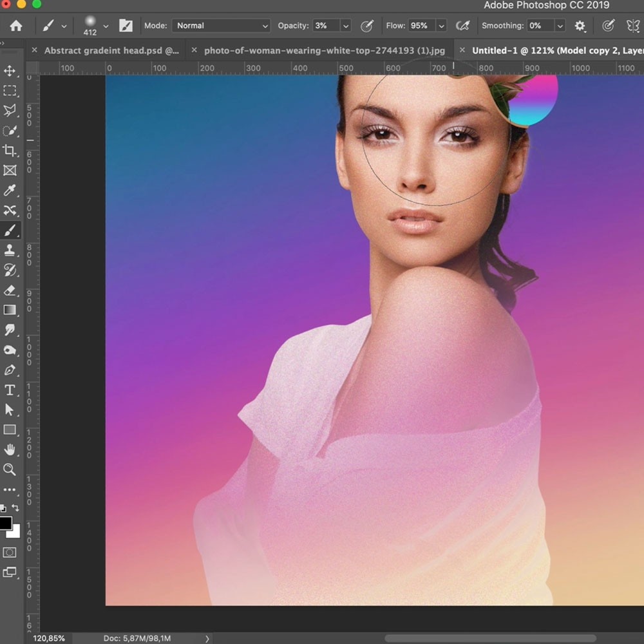Toggle the brush settings panel

(x=126, y=26)
